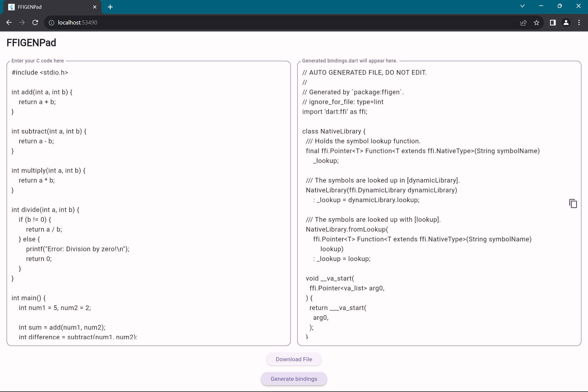The image size is (588, 392).
Task: View site information icon
Action: coord(51,23)
